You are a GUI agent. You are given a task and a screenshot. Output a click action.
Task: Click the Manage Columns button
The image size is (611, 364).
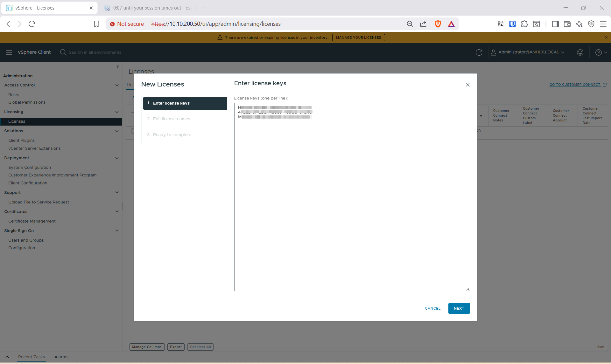tap(147, 347)
